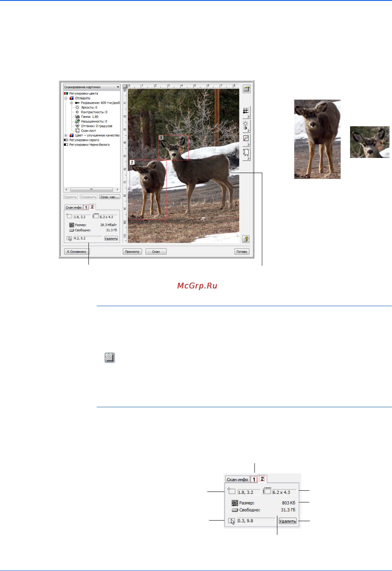Select the Яркость: 0 setting
Image resolution: width=392 pixels, height=571 pixels.
point(89,108)
